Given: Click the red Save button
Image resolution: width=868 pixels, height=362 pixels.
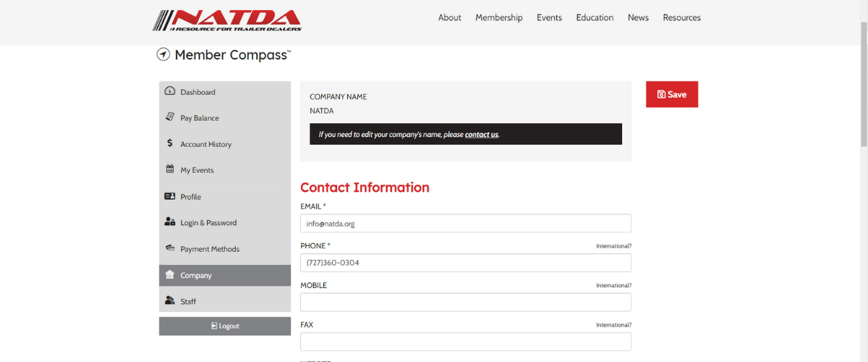Looking at the screenshot, I should [672, 94].
